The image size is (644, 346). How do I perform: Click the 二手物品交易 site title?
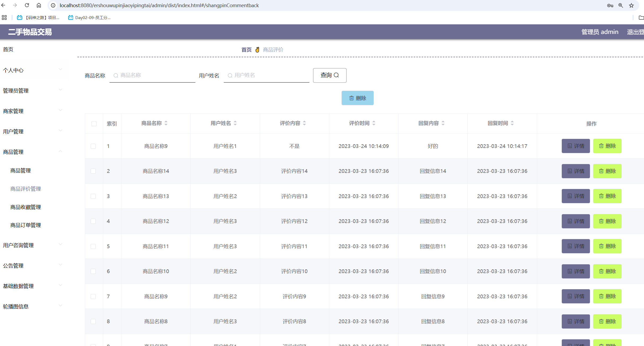(x=30, y=32)
